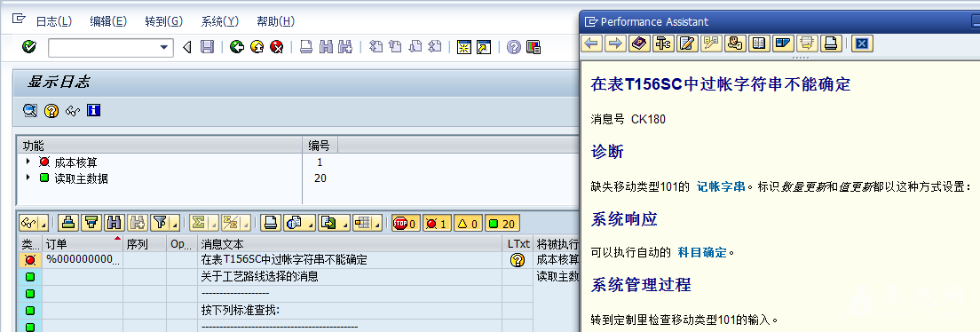Toggle the STOP 0 abort messages filter

[407, 223]
